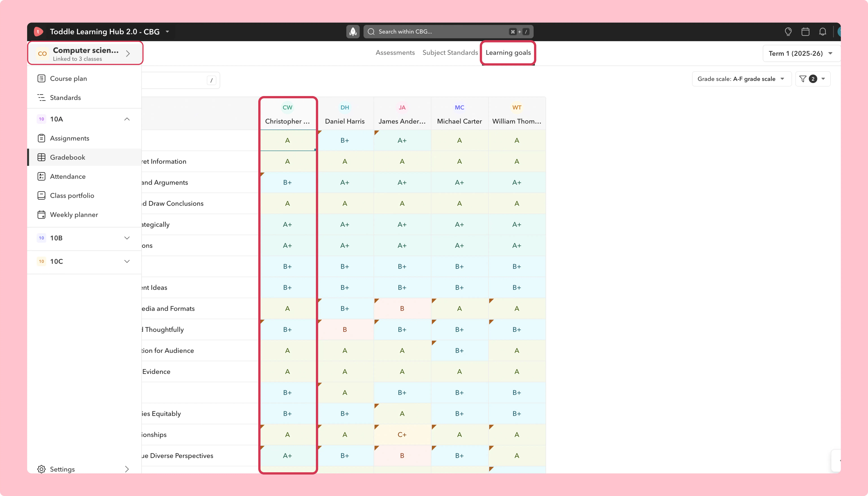Open the Toddle Learning Hub workspace dropdown
Screen dimensions: 868x496
pos(167,32)
